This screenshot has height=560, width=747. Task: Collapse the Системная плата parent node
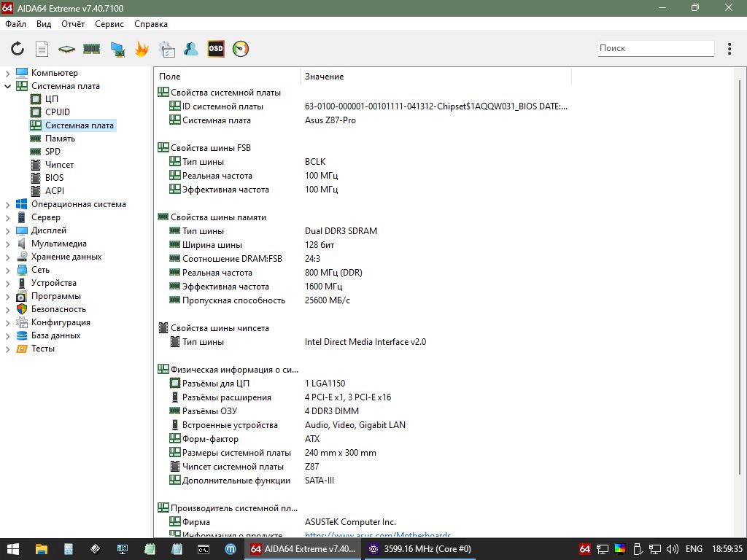point(7,86)
